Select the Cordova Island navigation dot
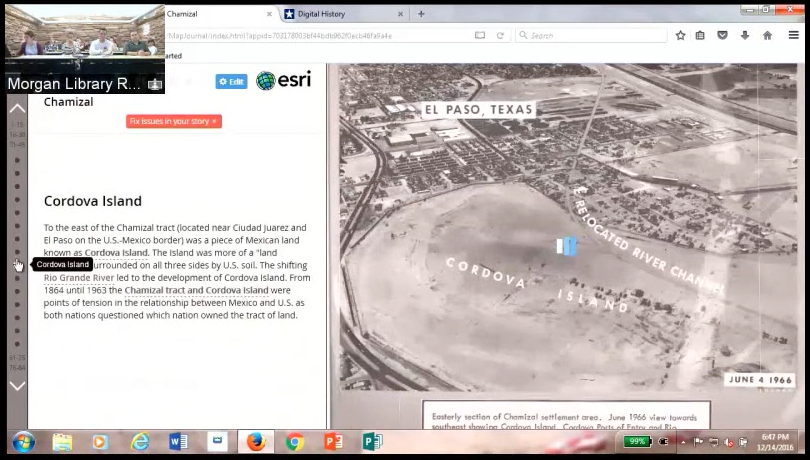This screenshot has height=460, width=810. click(x=17, y=265)
